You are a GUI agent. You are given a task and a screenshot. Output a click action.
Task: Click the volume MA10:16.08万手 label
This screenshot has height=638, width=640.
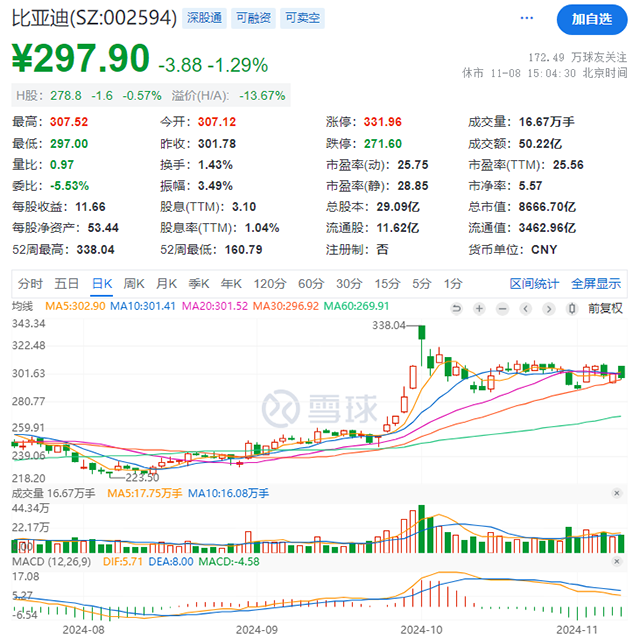tap(228, 494)
